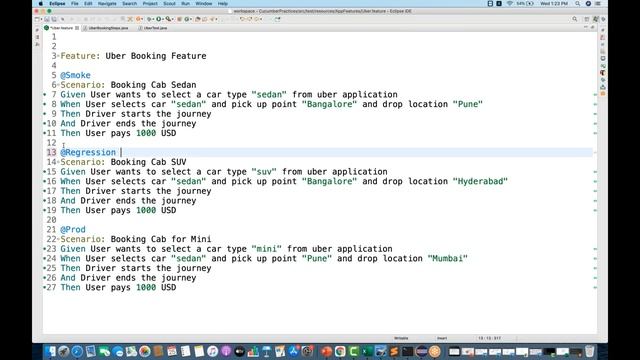Click the line 7 marker in the gutter
640x360 pixels.
point(44,95)
